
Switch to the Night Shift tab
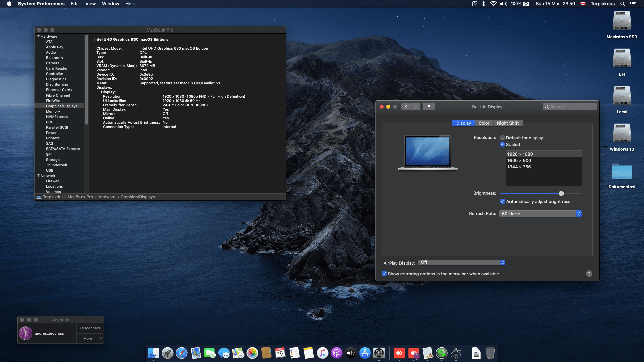[x=507, y=123]
